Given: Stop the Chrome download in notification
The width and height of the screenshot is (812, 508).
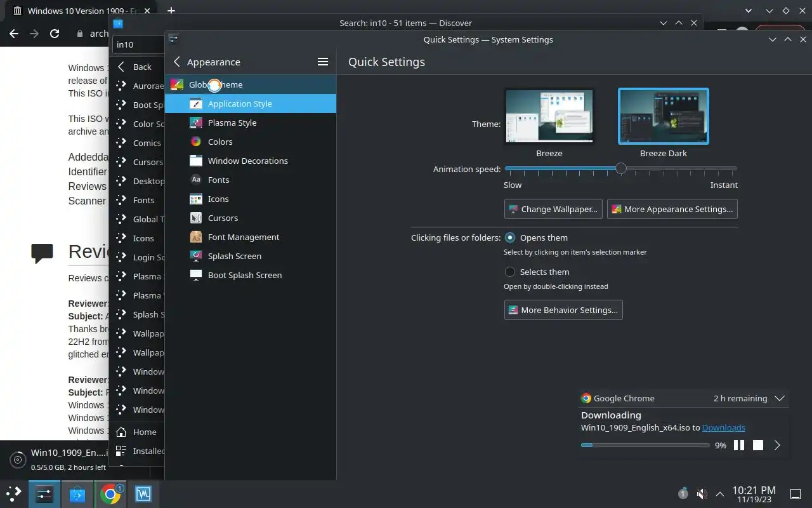Looking at the screenshot, I should tap(758, 445).
